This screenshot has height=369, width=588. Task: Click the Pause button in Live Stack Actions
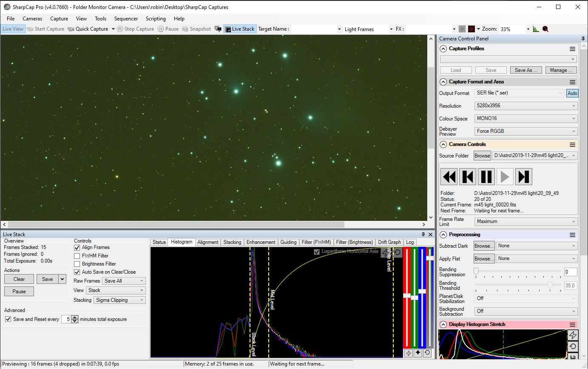[x=19, y=292]
